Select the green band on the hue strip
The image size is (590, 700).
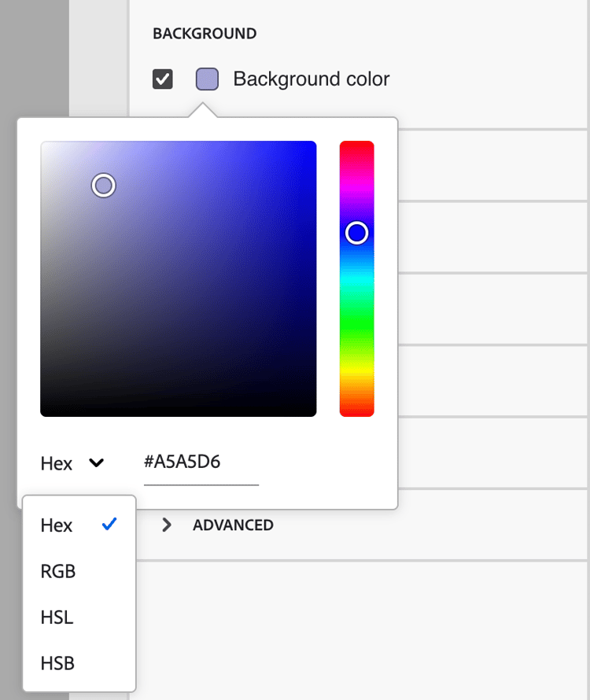[357, 325]
